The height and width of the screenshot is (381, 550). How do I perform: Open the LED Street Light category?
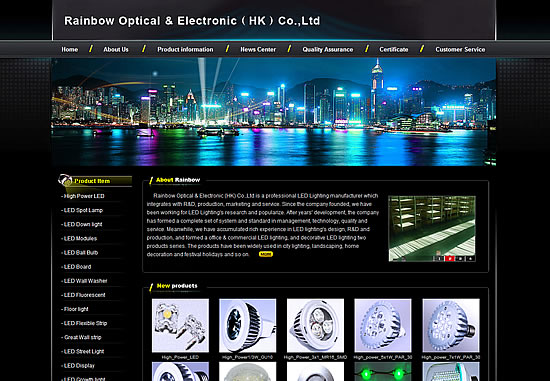click(x=83, y=351)
